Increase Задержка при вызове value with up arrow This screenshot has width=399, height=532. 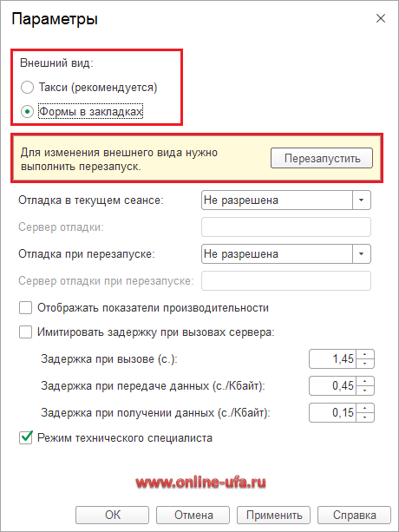point(365,354)
